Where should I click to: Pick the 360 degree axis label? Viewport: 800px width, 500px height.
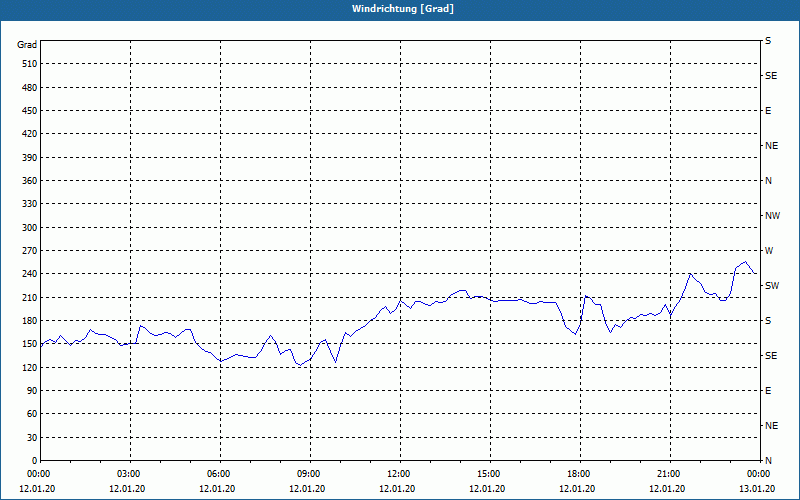(x=30, y=181)
